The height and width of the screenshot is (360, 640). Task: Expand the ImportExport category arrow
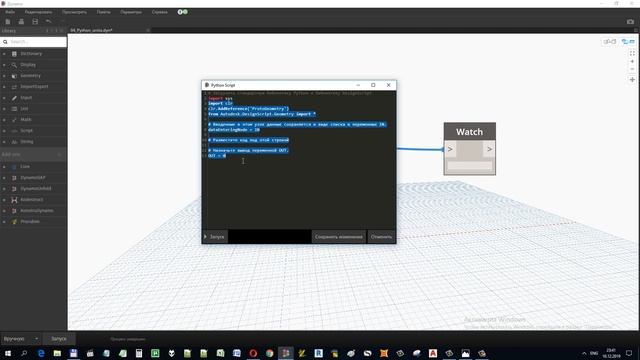click(4, 87)
